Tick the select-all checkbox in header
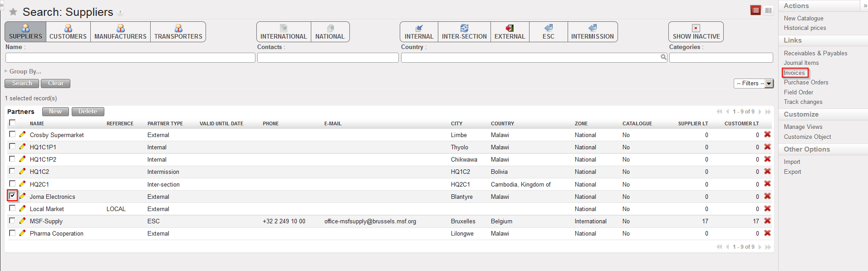 pos(12,123)
